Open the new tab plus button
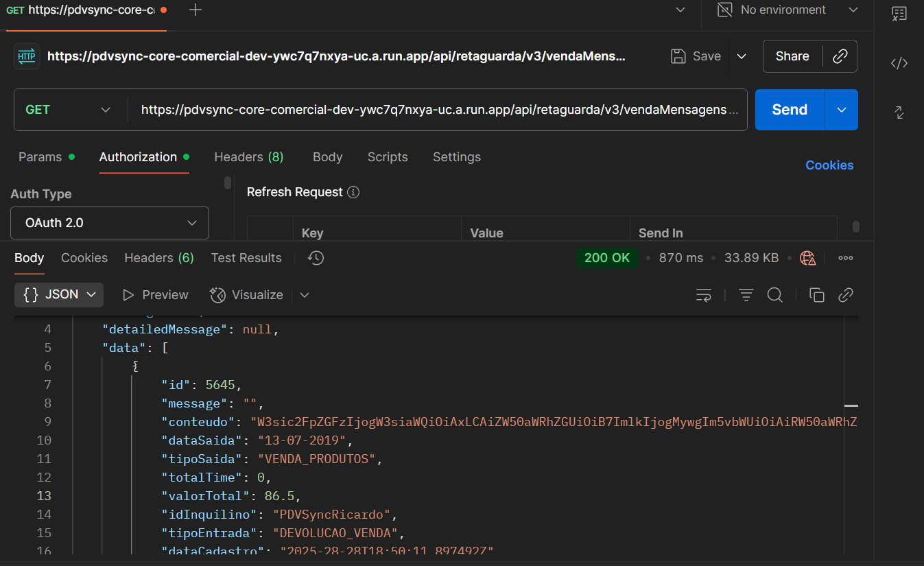 pyautogui.click(x=196, y=10)
